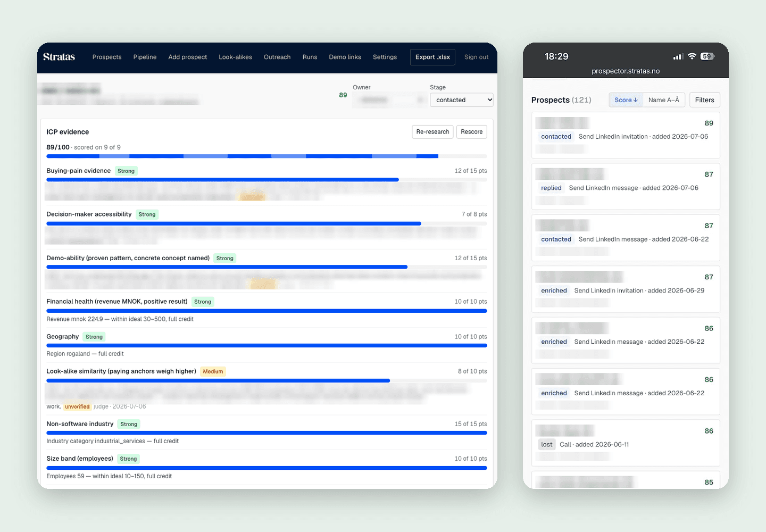Select the Score sort toggle on mobile
This screenshot has height=532, width=766.
tap(626, 100)
